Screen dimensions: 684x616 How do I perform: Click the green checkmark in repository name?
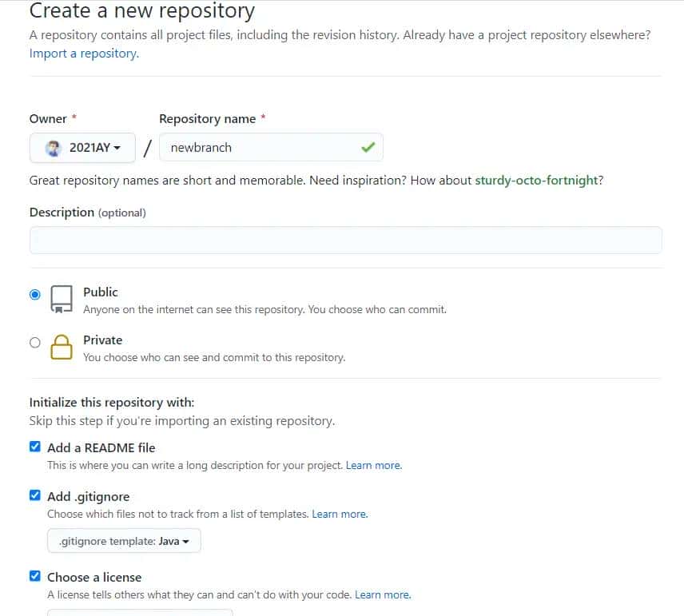(368, 147)
